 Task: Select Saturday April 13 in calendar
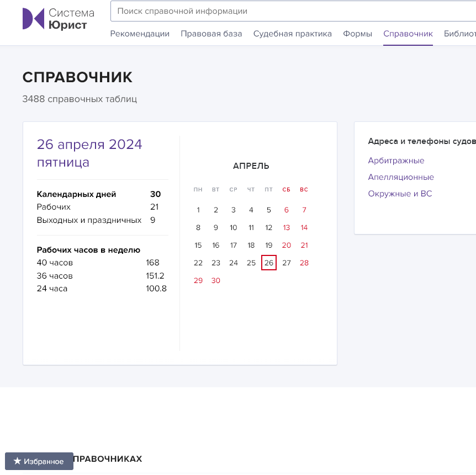(286, 227)
